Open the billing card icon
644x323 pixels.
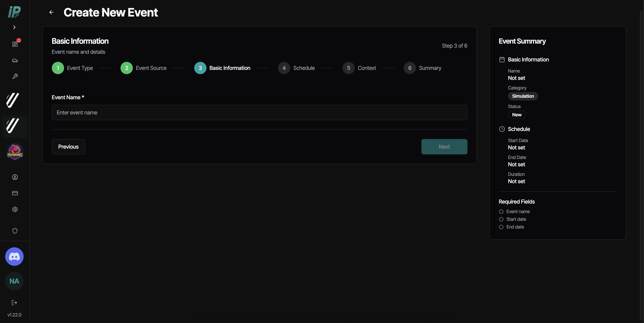pyautogui.click(x=15, y=193)
